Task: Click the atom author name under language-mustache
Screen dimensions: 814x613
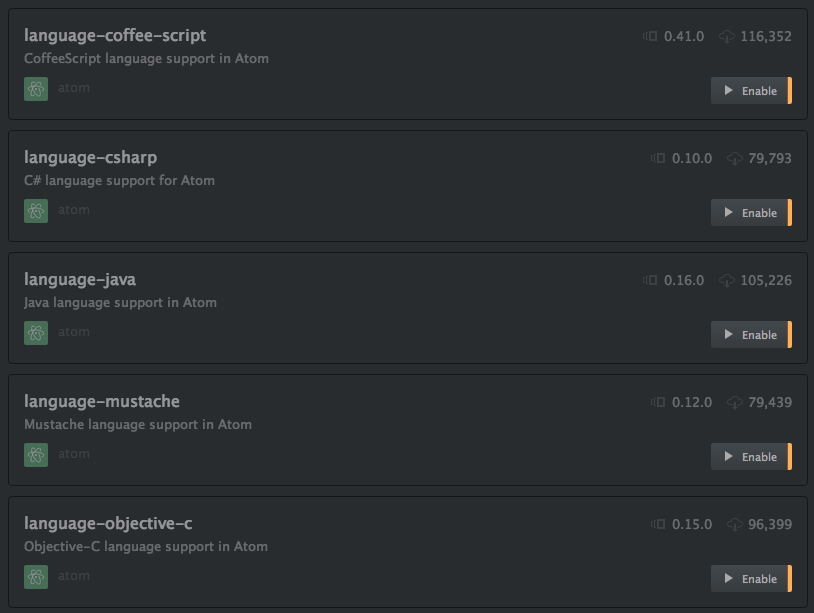Action: point(74,454)
